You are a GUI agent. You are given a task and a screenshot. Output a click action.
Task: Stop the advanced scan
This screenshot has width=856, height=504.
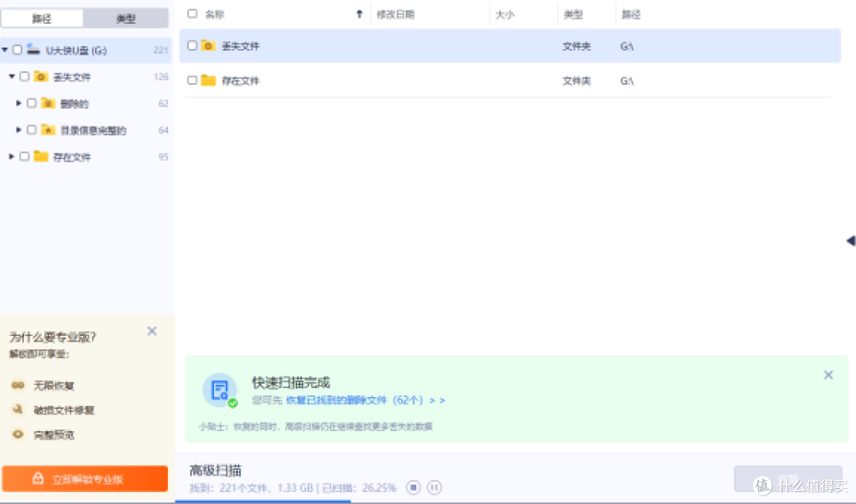[x=413, y=487]
